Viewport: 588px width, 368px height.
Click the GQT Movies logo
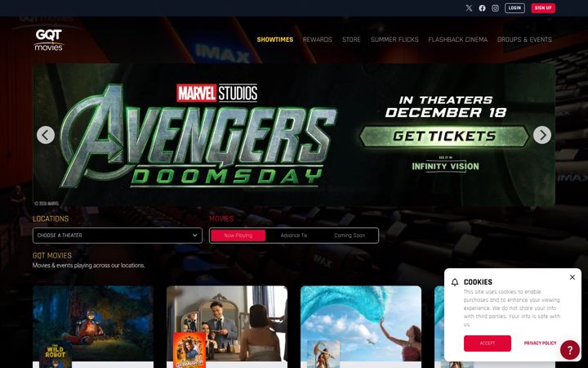48,40
